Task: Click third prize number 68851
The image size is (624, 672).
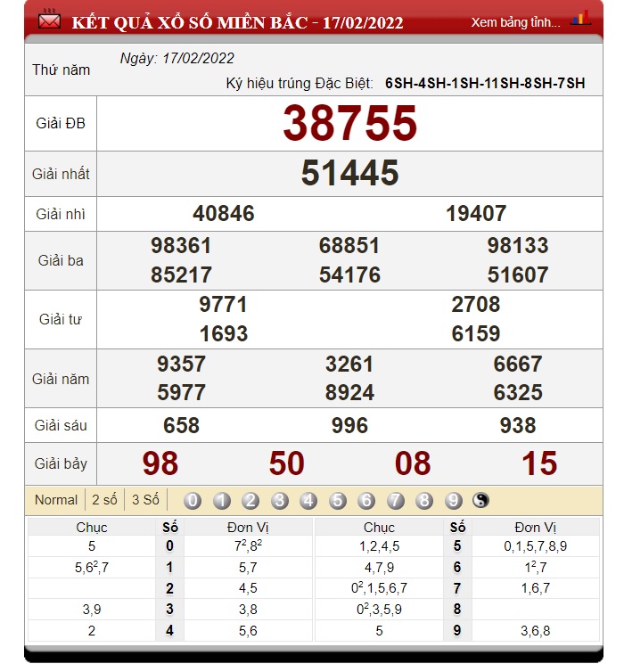Action: tap(349, 246)
